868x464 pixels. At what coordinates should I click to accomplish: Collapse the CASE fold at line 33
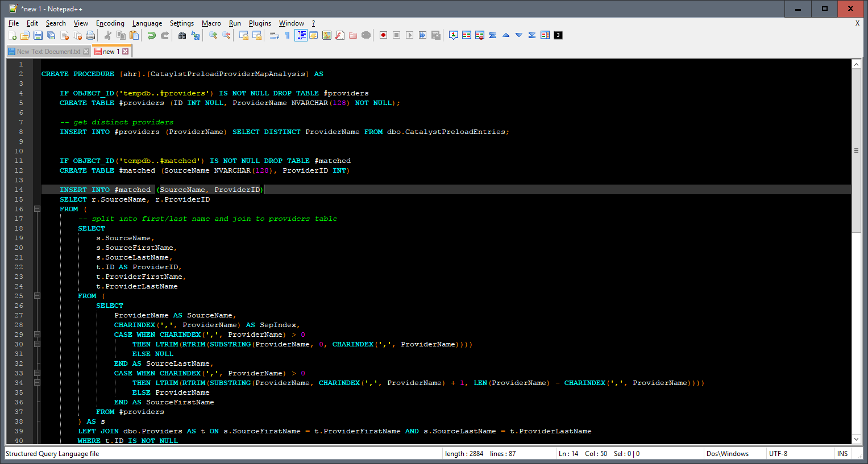tap(37, 373)
